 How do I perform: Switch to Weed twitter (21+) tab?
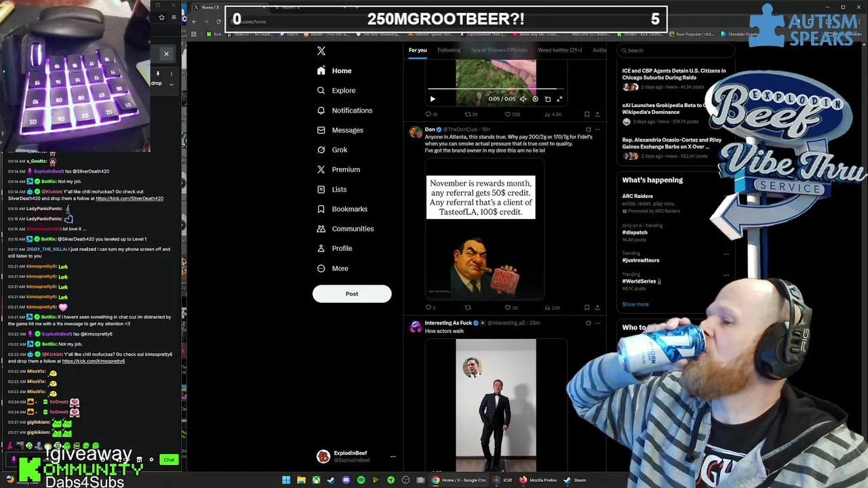point(559,50)
